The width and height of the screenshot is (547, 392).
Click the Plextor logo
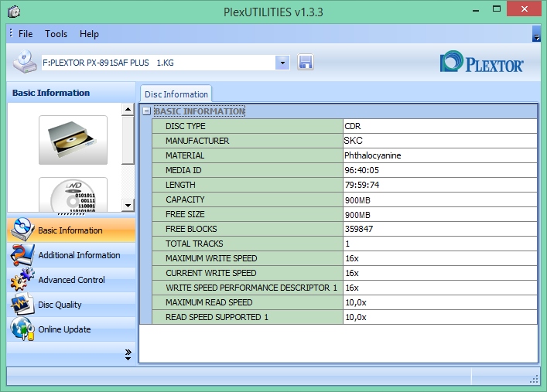click(x=481, y=63)
